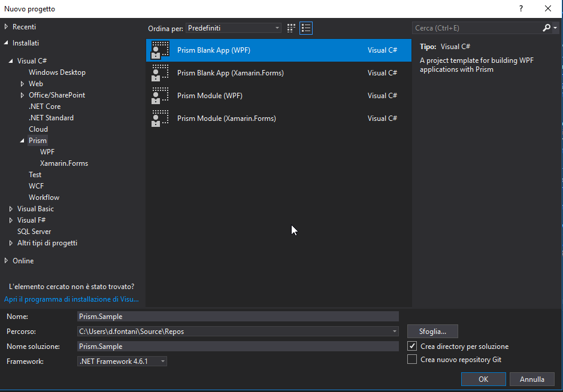Viewport: 563px width, 392px height.
Task: Open the Visual Studio installer link
Action: [x=71, y=299]
